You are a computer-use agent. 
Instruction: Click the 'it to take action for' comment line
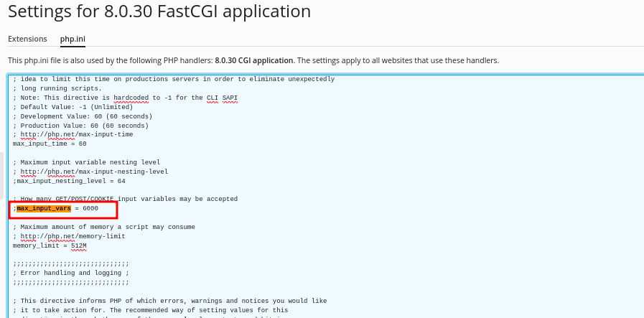(150, 310)
